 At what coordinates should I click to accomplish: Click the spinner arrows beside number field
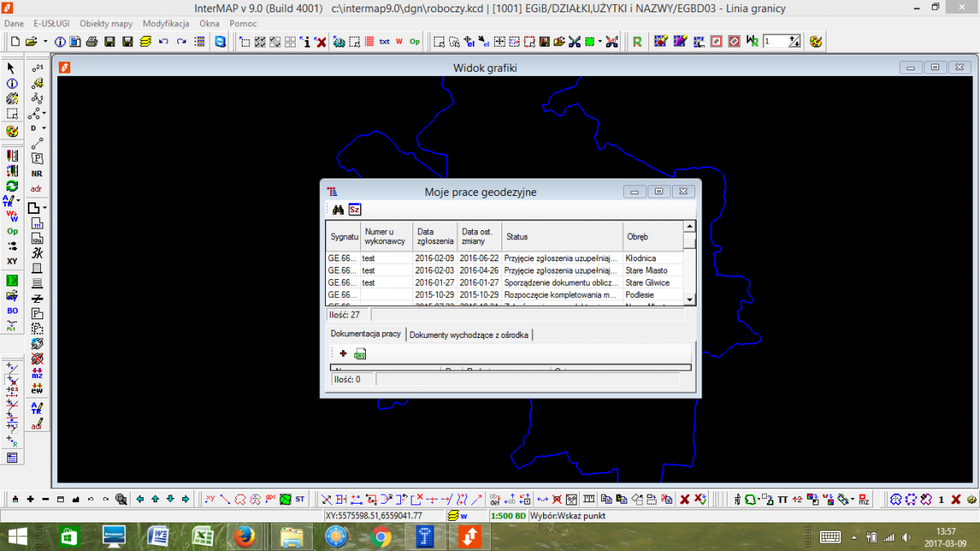[x=795, y=41]
